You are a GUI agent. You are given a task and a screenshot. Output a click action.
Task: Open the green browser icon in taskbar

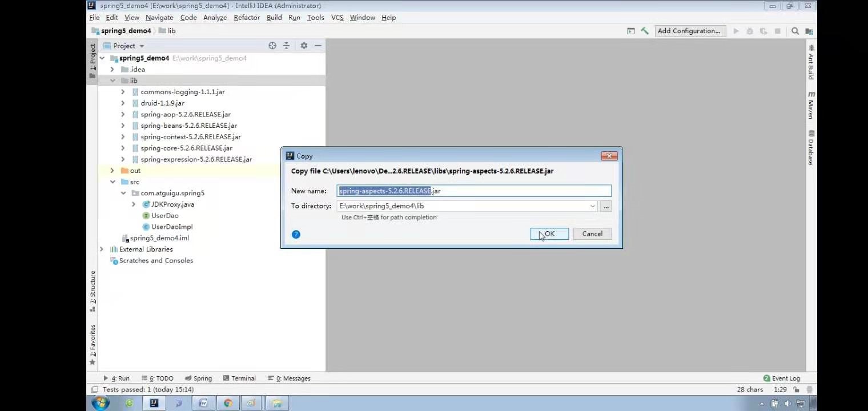[x=130, y=403]
